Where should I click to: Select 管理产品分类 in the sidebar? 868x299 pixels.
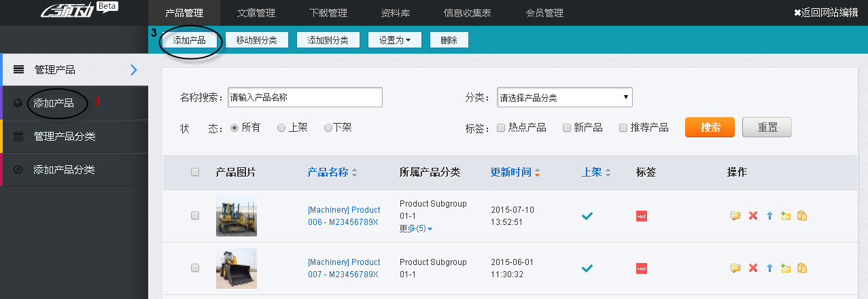(75, 137)
